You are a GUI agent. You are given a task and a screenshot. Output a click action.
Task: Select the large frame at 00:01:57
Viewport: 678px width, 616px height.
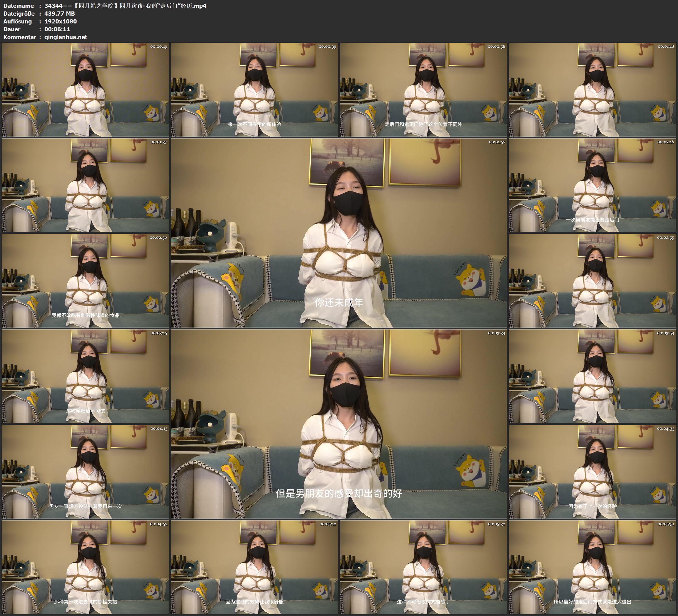[x=339, y=233]
